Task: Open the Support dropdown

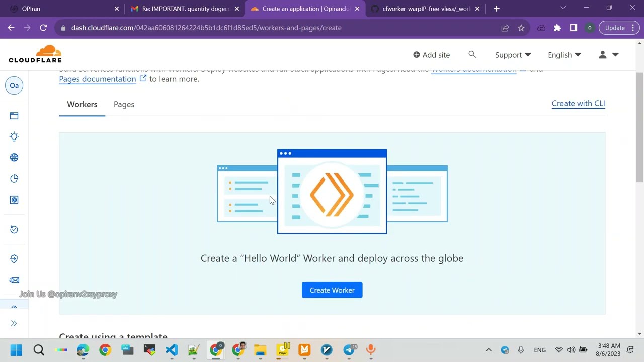Action: pos(513,55)
